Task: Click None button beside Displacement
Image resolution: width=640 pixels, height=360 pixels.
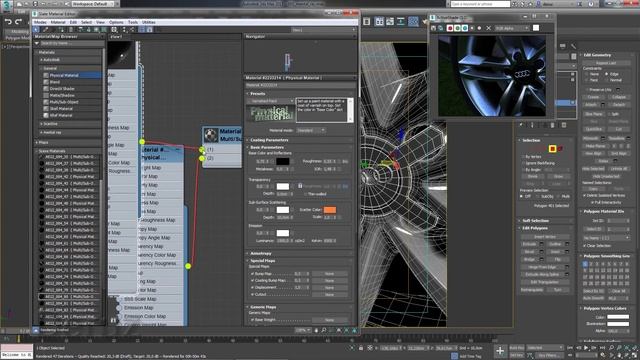Action: (x=329, y=287)
